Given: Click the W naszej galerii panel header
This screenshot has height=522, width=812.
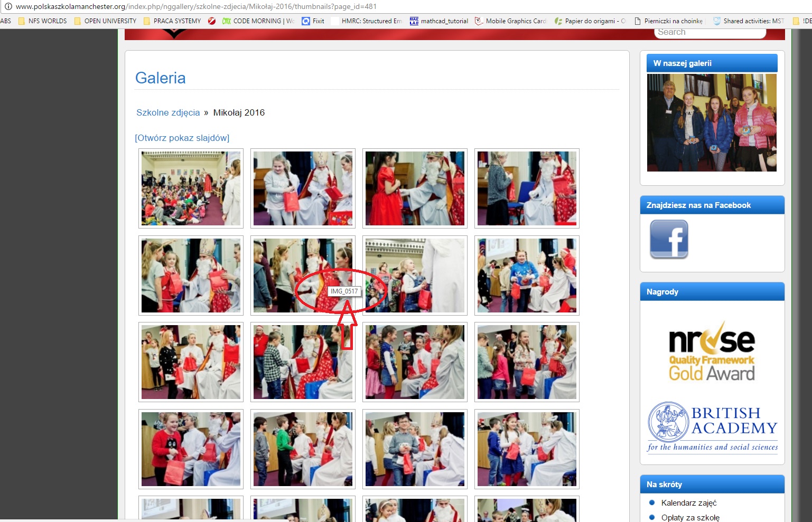Looking at the screenshot, I should click(x=712, y=63).
